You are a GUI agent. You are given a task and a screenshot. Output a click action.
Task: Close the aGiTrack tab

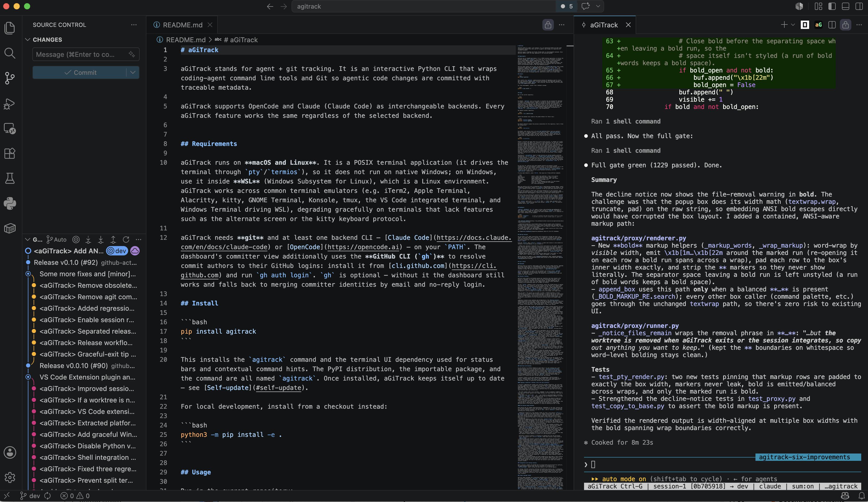click(x=628, y=25)
